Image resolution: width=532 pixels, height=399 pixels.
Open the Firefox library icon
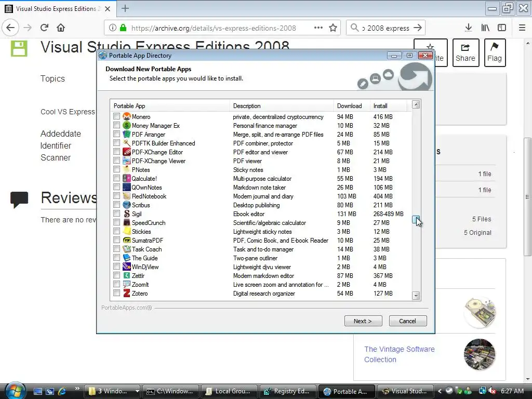pos(485,28)
